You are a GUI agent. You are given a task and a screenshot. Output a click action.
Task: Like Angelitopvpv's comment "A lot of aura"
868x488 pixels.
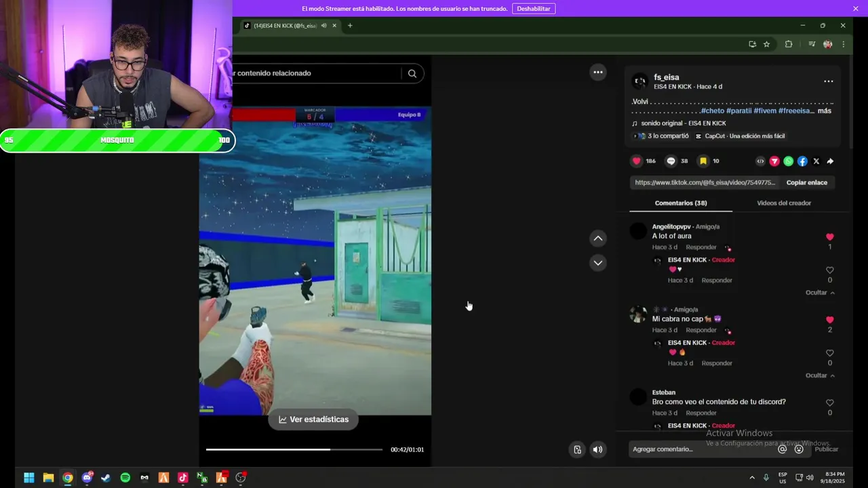click(x=829, y=237)
